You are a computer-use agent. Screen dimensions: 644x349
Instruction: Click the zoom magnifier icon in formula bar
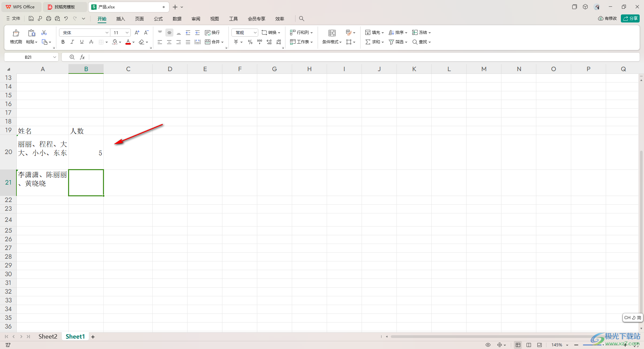[x=72, y=57]
